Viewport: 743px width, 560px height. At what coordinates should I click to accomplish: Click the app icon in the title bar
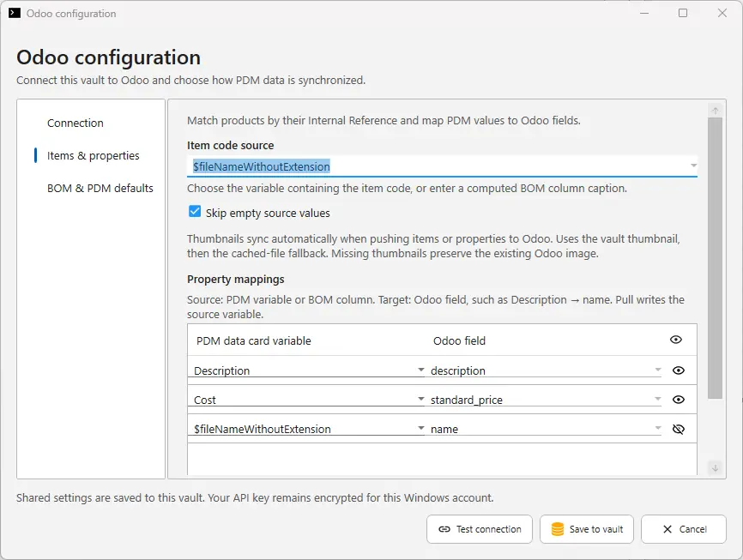pos(15,13)
